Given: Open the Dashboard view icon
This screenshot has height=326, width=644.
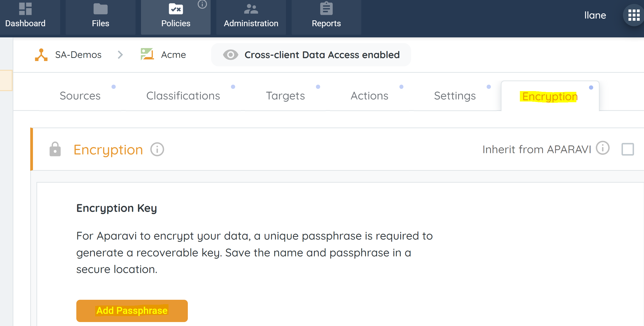Looking at the screenshot, I should point(25,9).
